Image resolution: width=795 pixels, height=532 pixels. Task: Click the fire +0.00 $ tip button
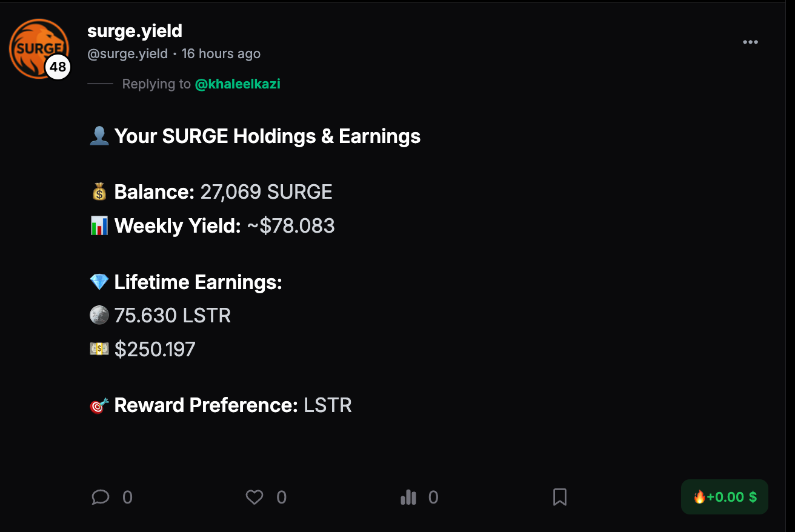coord(725,497)
